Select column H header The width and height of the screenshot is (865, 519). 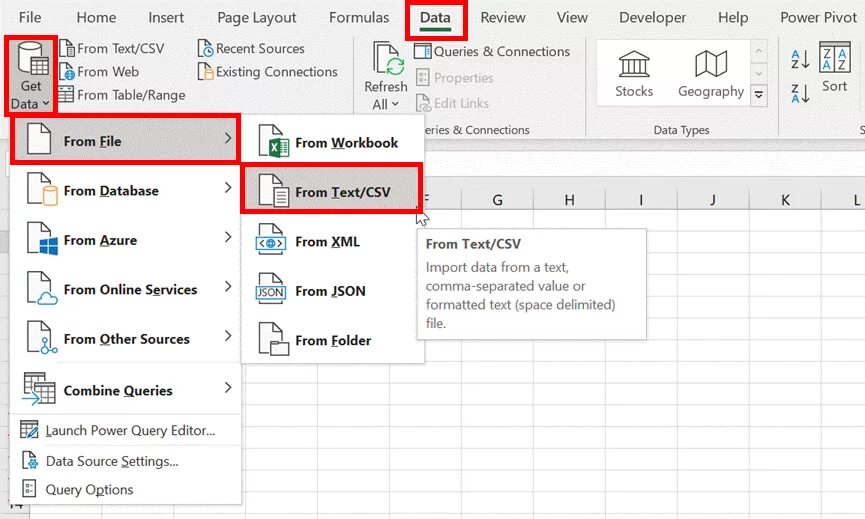(569, 200)
